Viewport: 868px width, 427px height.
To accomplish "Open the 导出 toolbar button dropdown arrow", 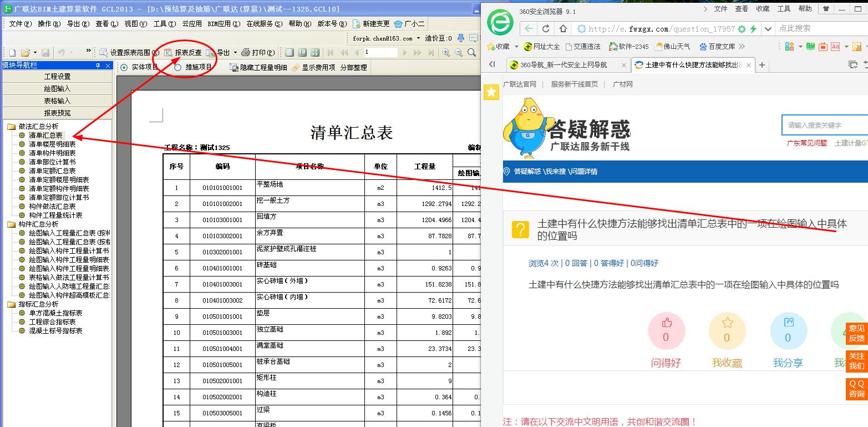I will coord(235,53).
